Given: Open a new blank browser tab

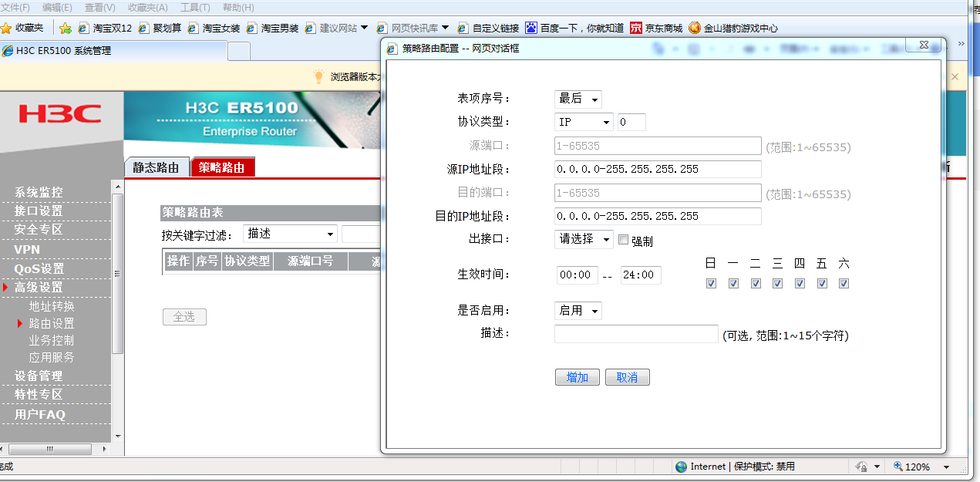Looking at the screenshot, I should (239, 51).
